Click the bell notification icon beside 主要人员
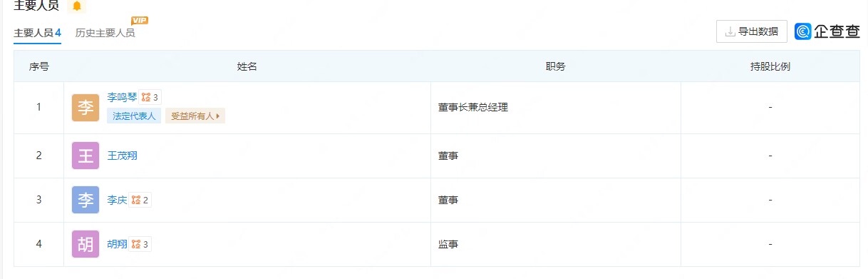868x279 pixels. pyautogui.click(x=76, y=6)
